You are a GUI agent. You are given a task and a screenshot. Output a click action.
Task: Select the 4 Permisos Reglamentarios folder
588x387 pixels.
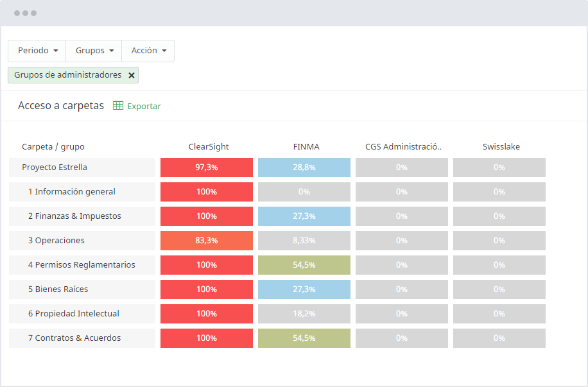pyautogui.click(x=82, y=265)
